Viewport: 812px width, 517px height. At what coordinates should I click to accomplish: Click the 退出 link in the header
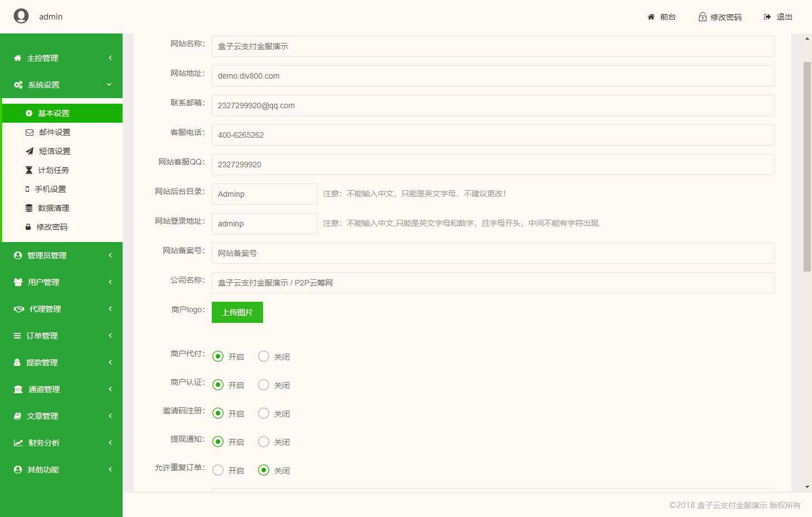[784, 17]
